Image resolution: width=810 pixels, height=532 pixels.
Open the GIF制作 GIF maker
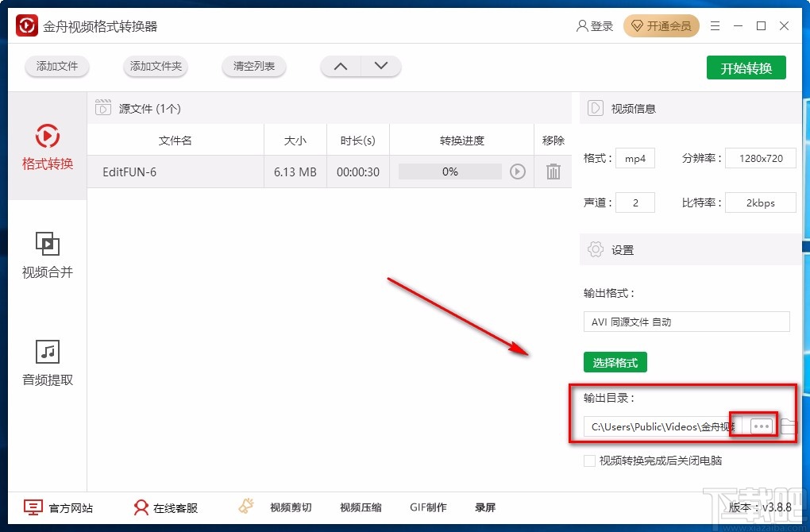pos(429,507)
